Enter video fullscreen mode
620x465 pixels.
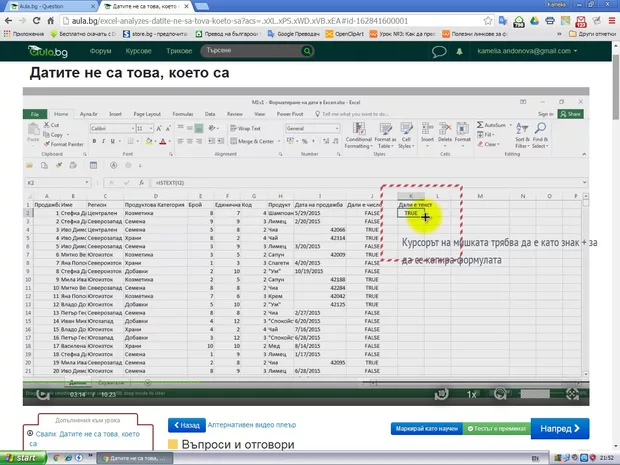[x=572, y=395]
